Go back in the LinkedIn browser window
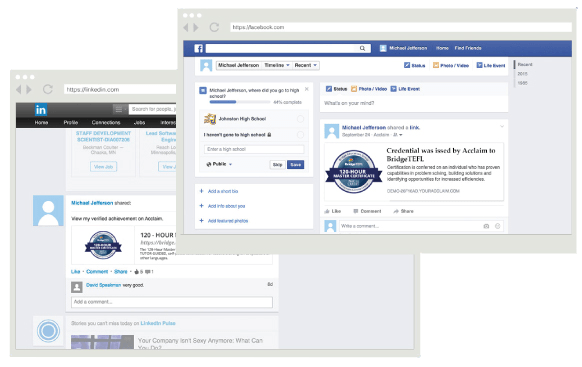This screenshot has width=582, height=367. tap(19, 89)
